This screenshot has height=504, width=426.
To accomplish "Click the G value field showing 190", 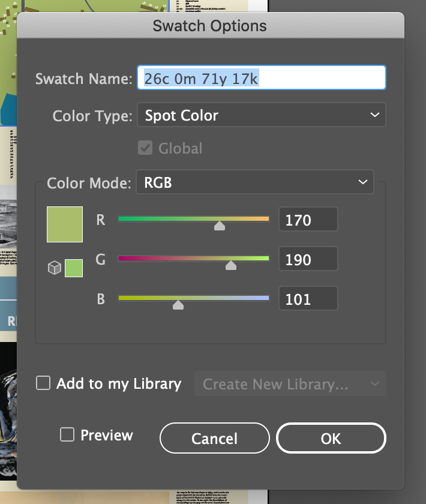I will tap(308, 259).
